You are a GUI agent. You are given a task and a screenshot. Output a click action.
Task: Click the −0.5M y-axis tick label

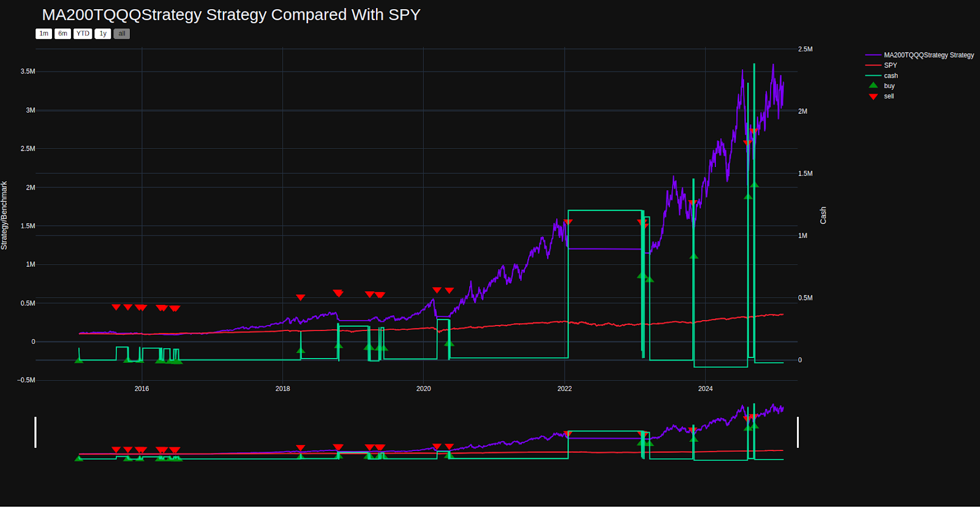[26, 380]
